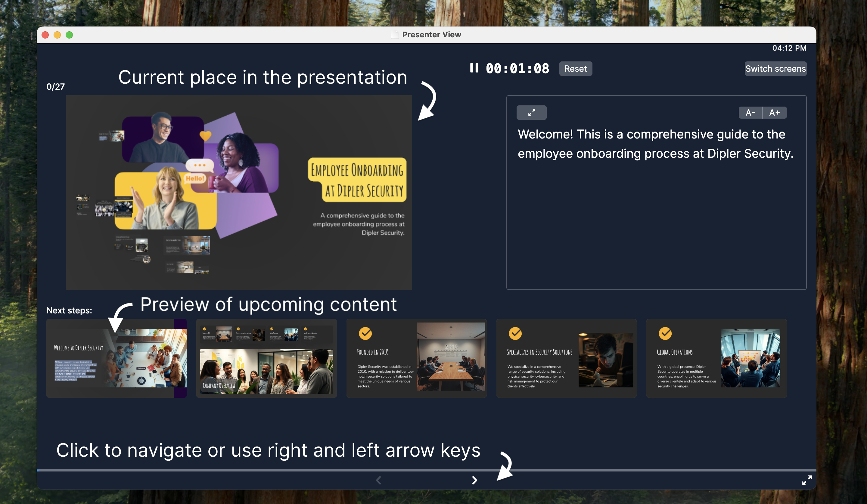Pause the presentation timer
Viewport: 867px width, 504px height.
pos(474,68)
